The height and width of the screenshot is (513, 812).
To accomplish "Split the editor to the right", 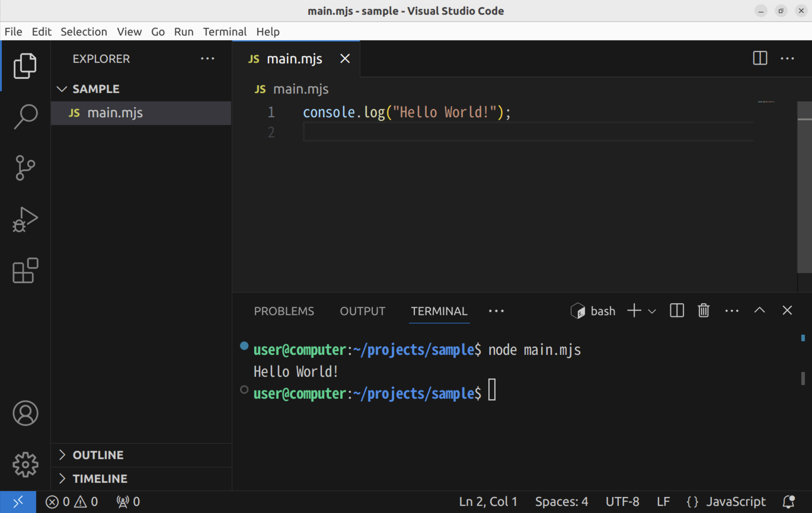I will (x=760, y=58).
